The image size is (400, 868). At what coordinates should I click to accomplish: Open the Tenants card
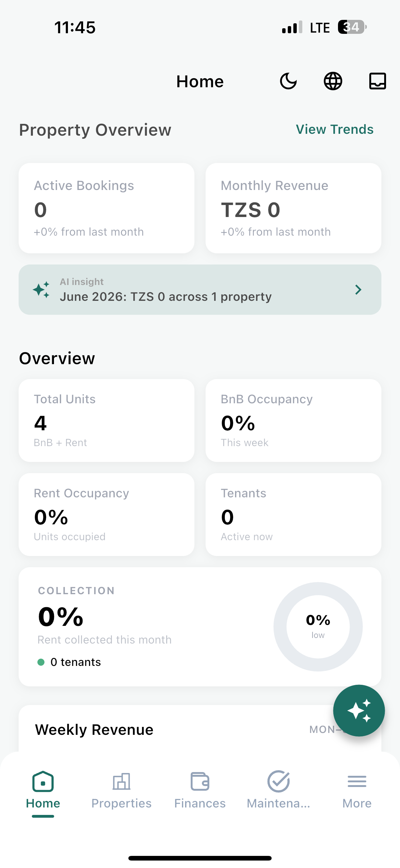(x=294, y=514)
